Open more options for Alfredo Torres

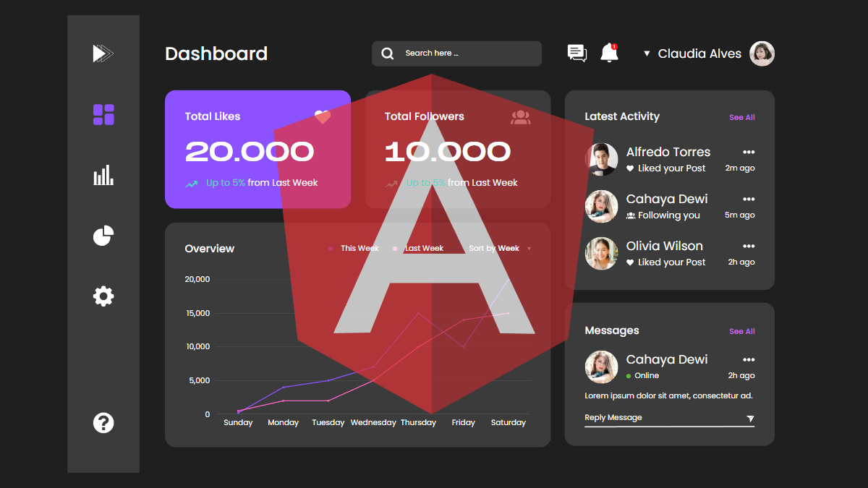click(749, 152)
